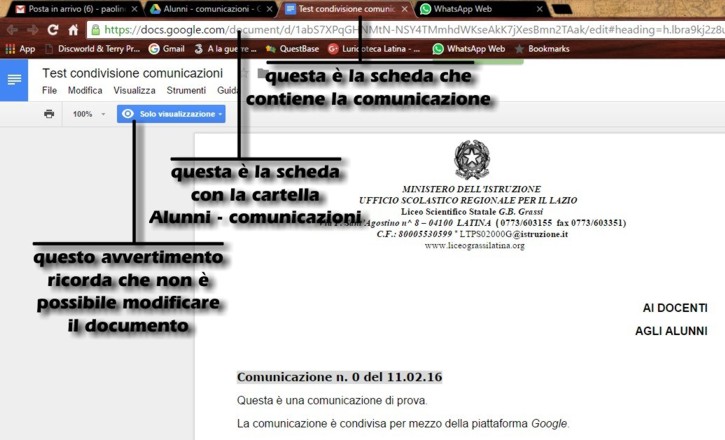Close the WhatsApp Web tab
Screen dimensions: 725x440
click(540, 9)
